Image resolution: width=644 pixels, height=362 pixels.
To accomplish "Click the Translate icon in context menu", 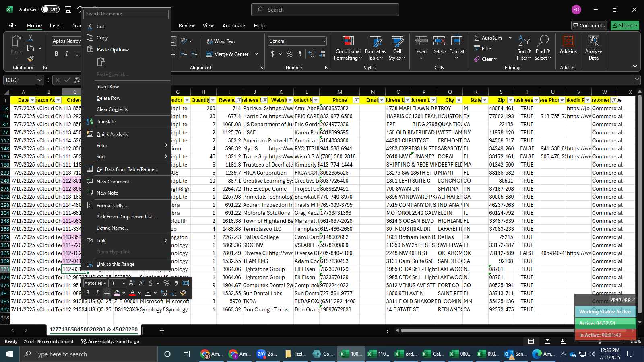I will [90, 121].
